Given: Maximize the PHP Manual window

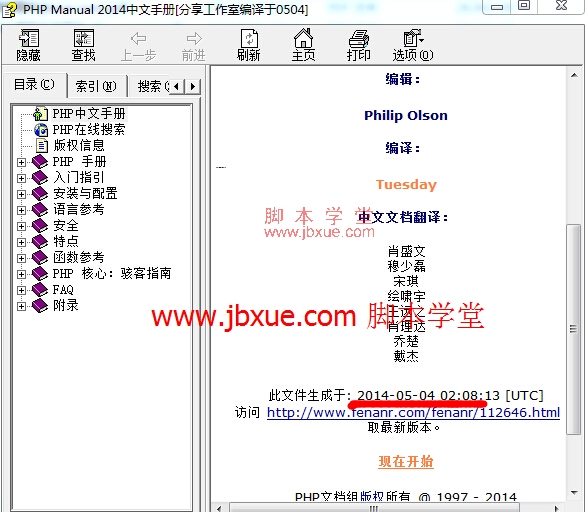Looking at the screenshot, I should (524, 6).
